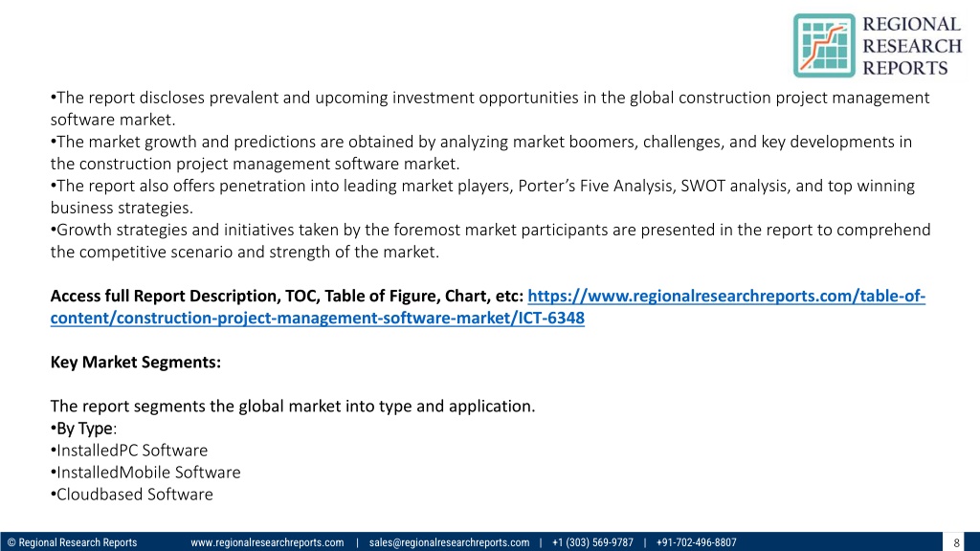
Task: Click the Regional Research Reports logo icon
Action: click(824, 46)
